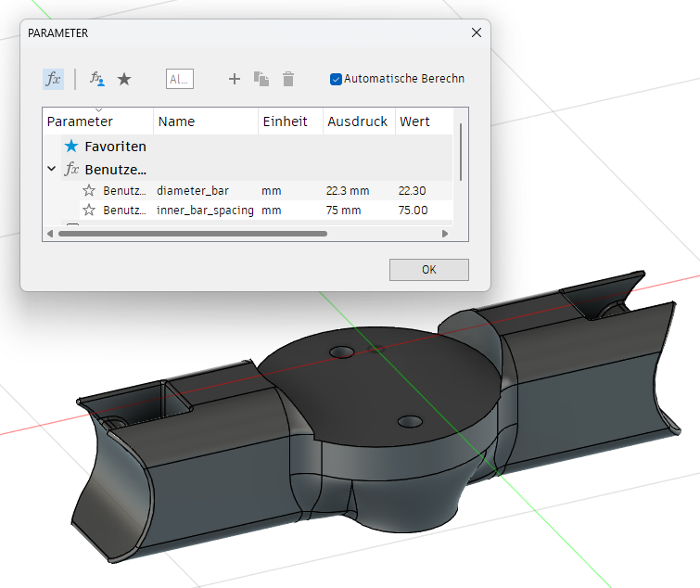Image resolution: width=700 pixels, height=588 pixels.
Task: Click the right scroll arrow of table
Action: pos(445,234)
